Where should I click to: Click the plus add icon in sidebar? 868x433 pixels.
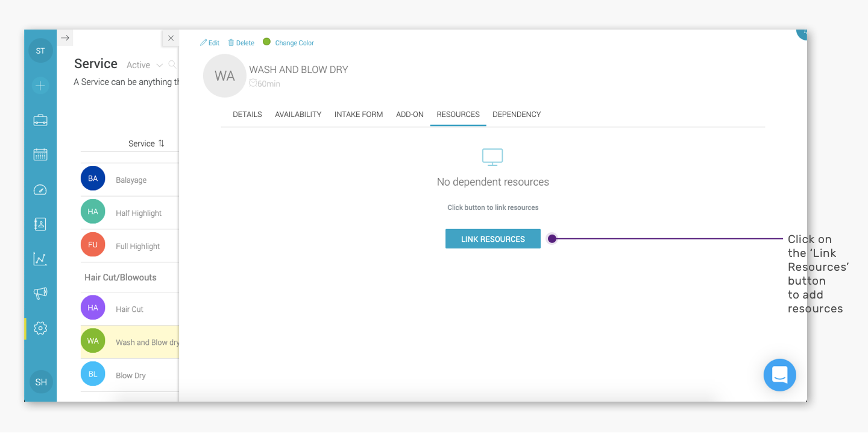tap(40, 86)
